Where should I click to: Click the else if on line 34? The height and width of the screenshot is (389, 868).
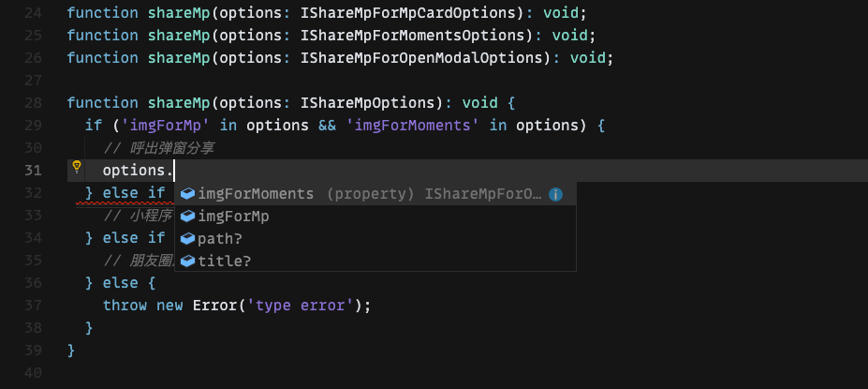[134, 238]
